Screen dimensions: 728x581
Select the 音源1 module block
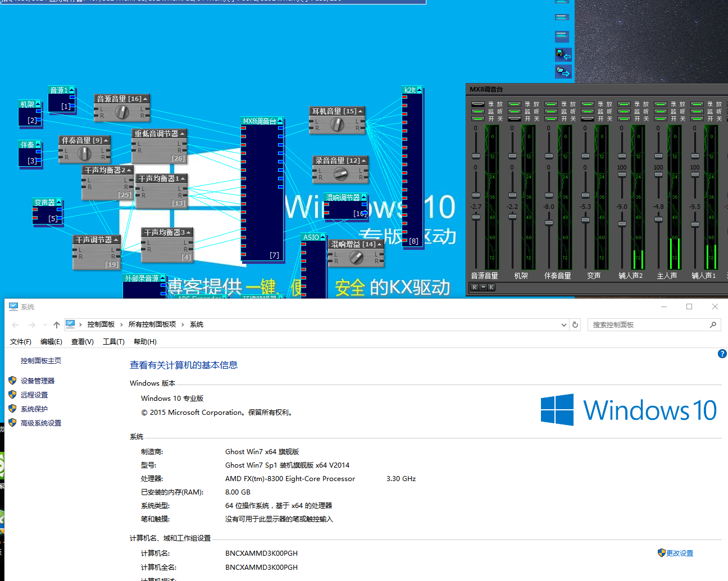(62, 100)
